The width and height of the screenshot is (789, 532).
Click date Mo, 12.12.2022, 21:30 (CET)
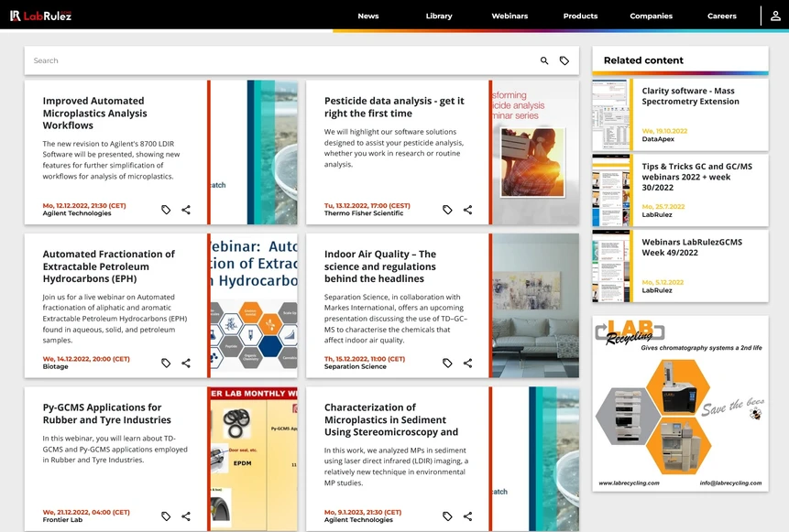[x=84, y=206]
